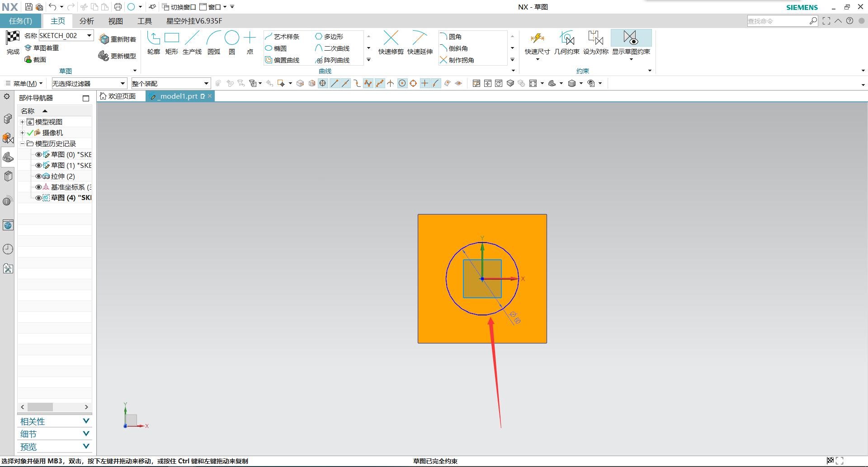Viewport: 868px width, 467px height.
Task: Select the Rectangle (矩形) tool
Action: pos(172,43)
